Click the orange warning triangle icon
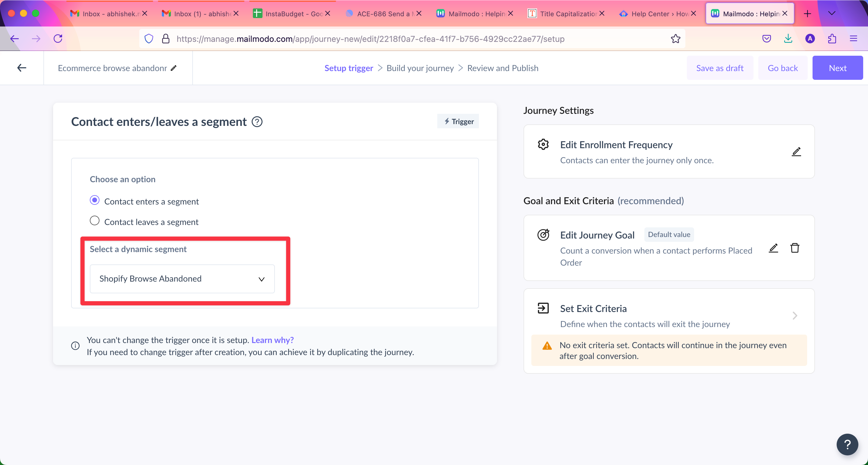868x465 pixels. pos(547,346)
